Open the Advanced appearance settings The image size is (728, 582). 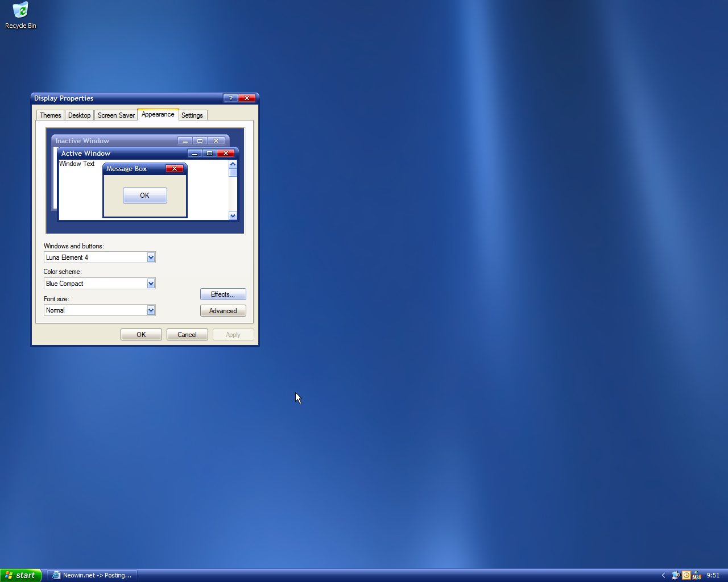[222, 310]
